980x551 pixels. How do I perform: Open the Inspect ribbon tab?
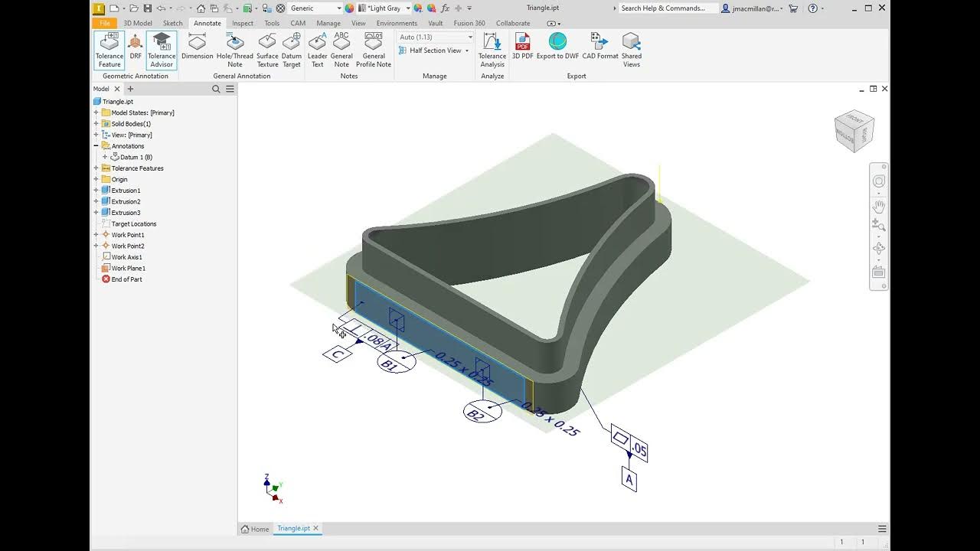point(243,23)
